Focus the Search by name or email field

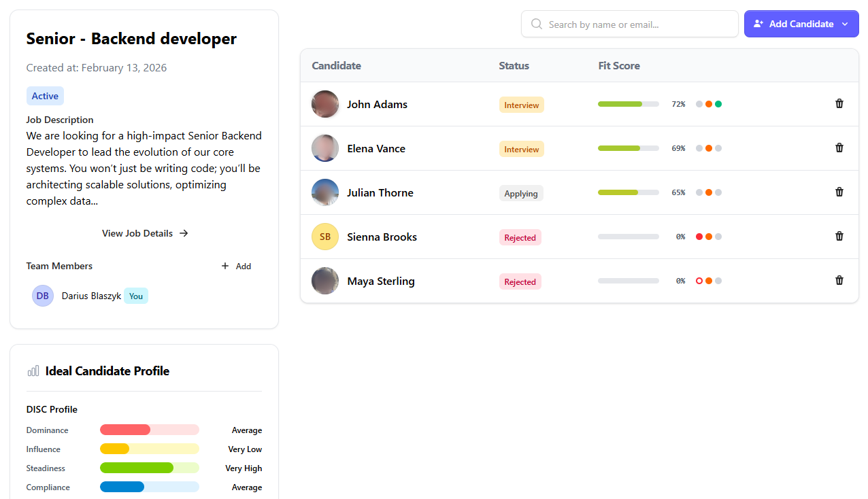(630, 24)
